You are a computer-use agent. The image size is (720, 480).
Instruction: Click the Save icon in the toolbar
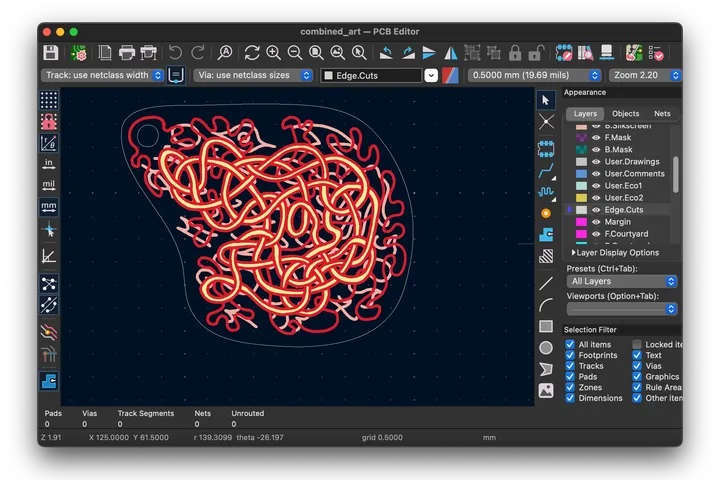pyautogui.click(x=50, y=52)
